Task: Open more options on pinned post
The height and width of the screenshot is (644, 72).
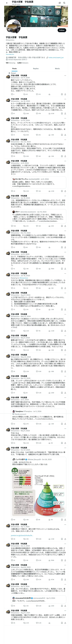Action: point(65,75)
